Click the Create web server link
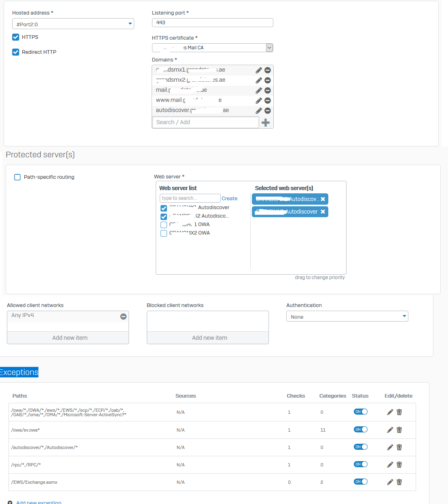Image resolution: width=448 pixels, height=504 pixels. coord(229,199)
